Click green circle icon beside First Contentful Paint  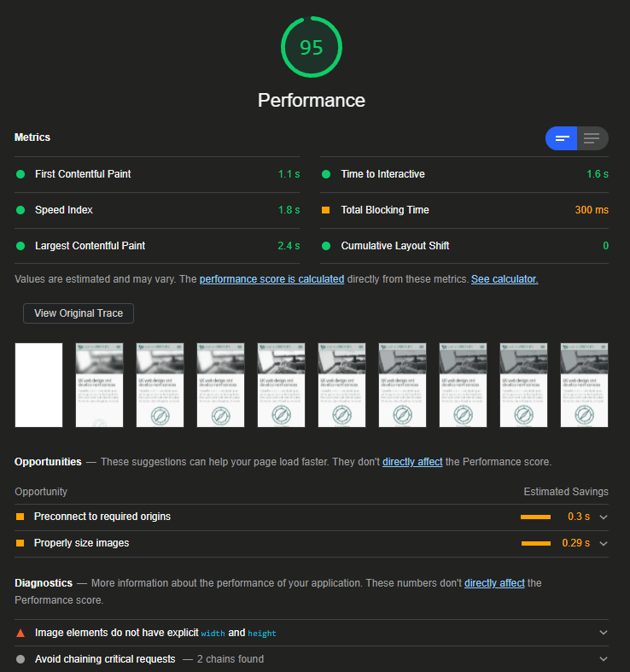tap(20, 174)
